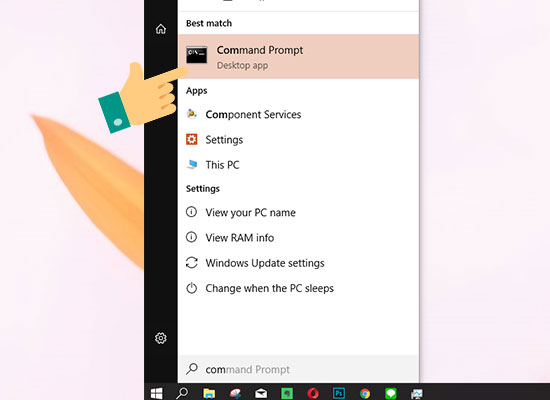Click the Home icon in the search sidebar
The width and height of the screenshot is (550, 400).
coord(161,29)
